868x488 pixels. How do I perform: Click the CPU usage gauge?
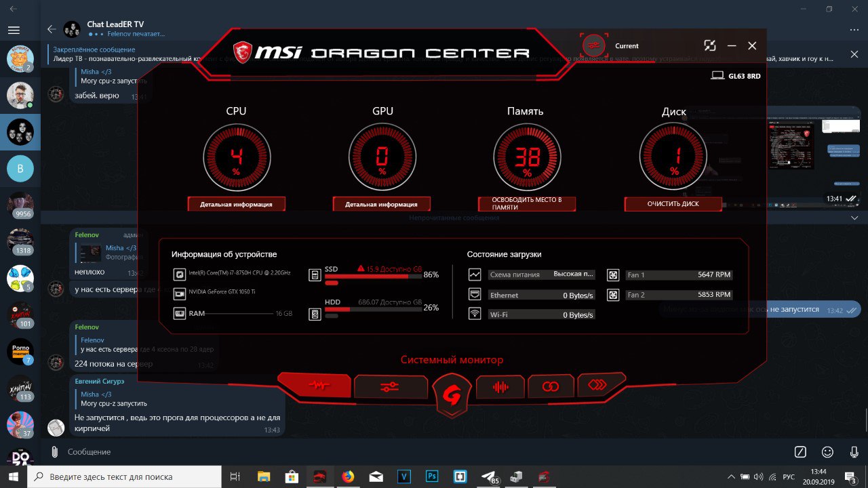(x=236, y=157)
